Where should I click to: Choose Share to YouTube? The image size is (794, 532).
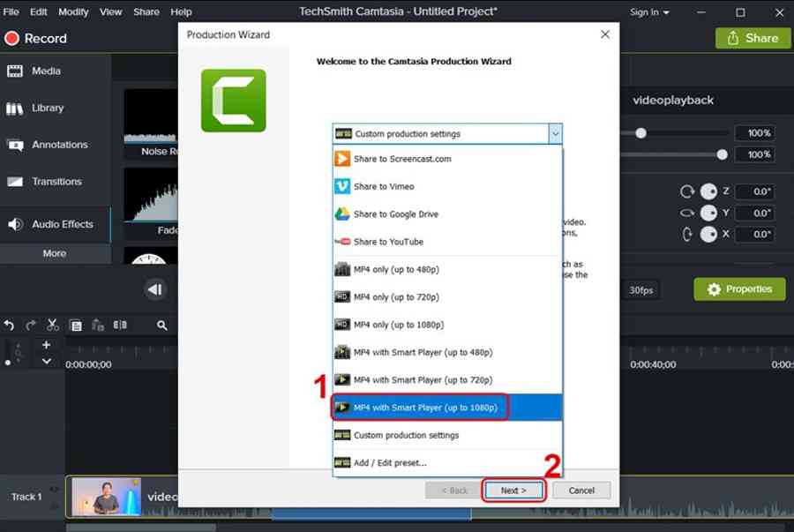(x=447, y=242)
